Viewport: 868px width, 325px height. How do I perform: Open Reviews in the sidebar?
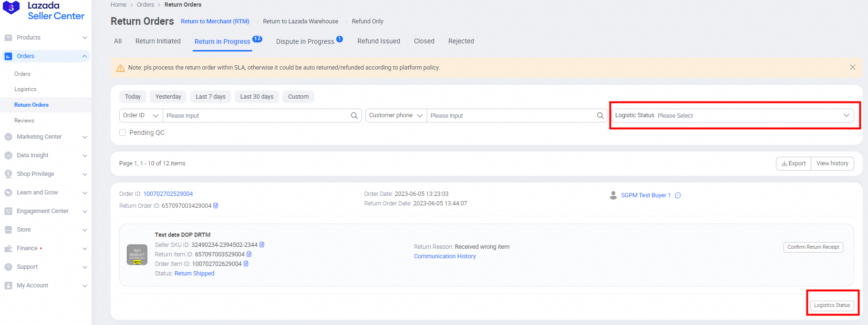[x=24, y=121]
